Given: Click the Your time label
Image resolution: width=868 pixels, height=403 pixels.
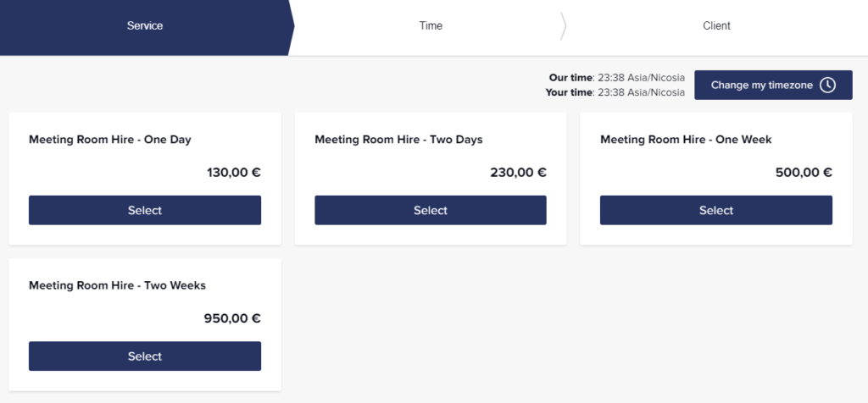Looking at the screenshot, I should pyautogui.click(x=569, y=92).
